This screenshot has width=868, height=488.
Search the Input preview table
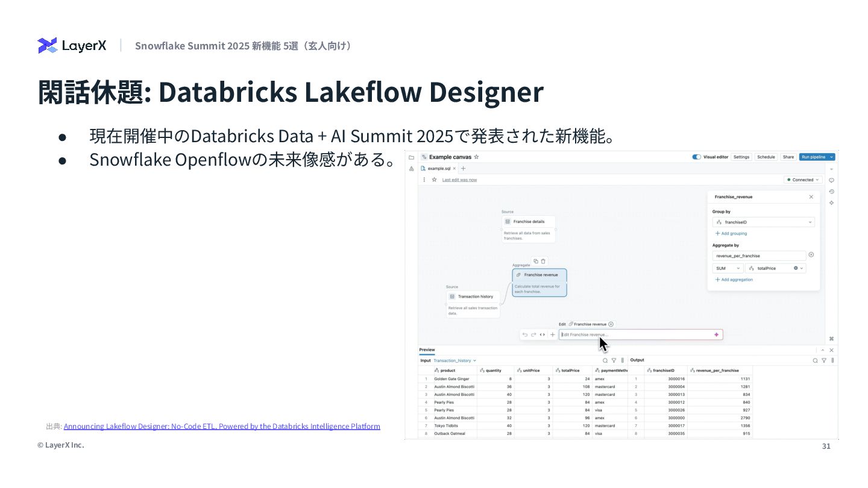point(605,360)
